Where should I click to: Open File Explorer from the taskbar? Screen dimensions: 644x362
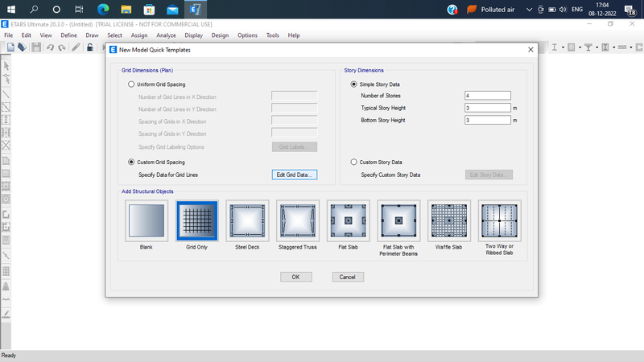(x=126, y=9)
